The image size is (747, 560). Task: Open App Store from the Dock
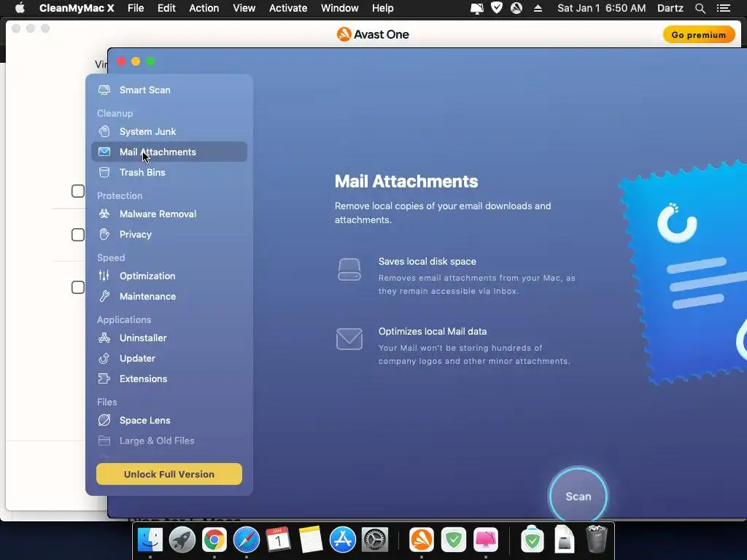click(x=343, y=540)
